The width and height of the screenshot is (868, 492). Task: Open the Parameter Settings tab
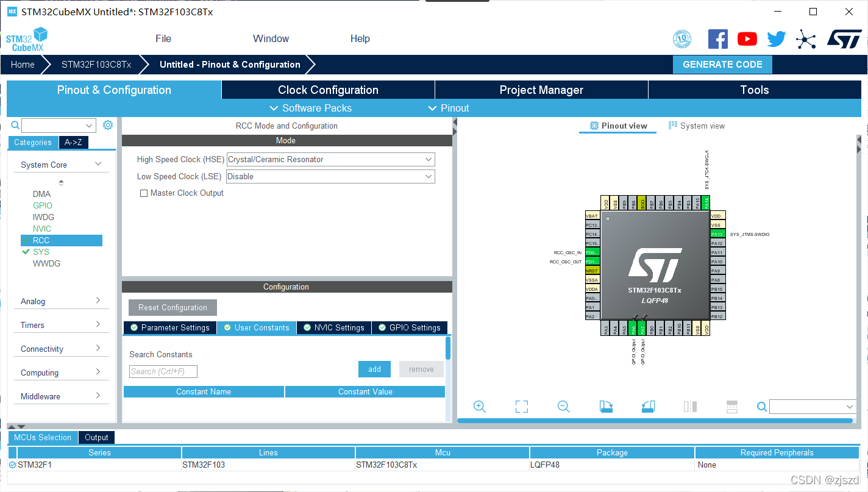(x=169, y=327)
